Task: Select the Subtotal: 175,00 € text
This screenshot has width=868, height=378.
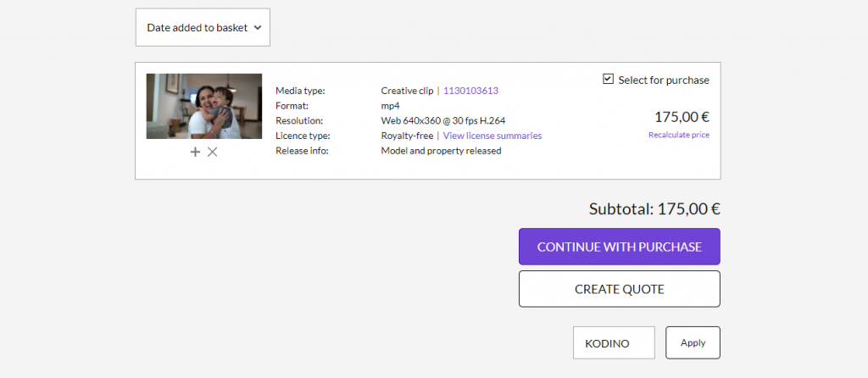Action: pos(654,208)
